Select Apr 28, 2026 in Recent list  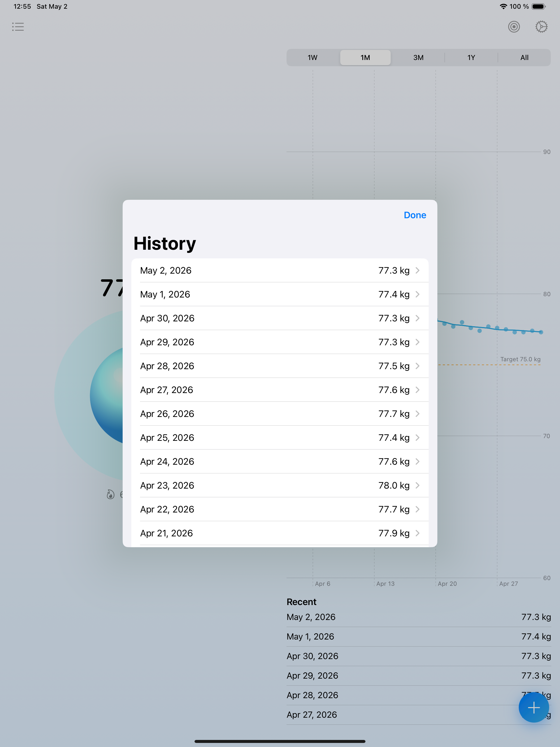click(x=419, y=695)
